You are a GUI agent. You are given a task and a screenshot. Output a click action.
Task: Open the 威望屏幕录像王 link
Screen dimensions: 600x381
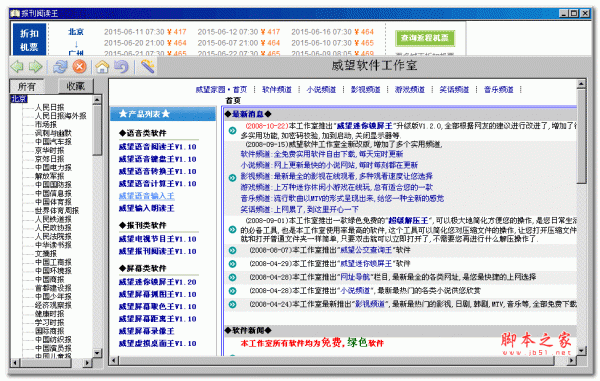coord(147,331)
